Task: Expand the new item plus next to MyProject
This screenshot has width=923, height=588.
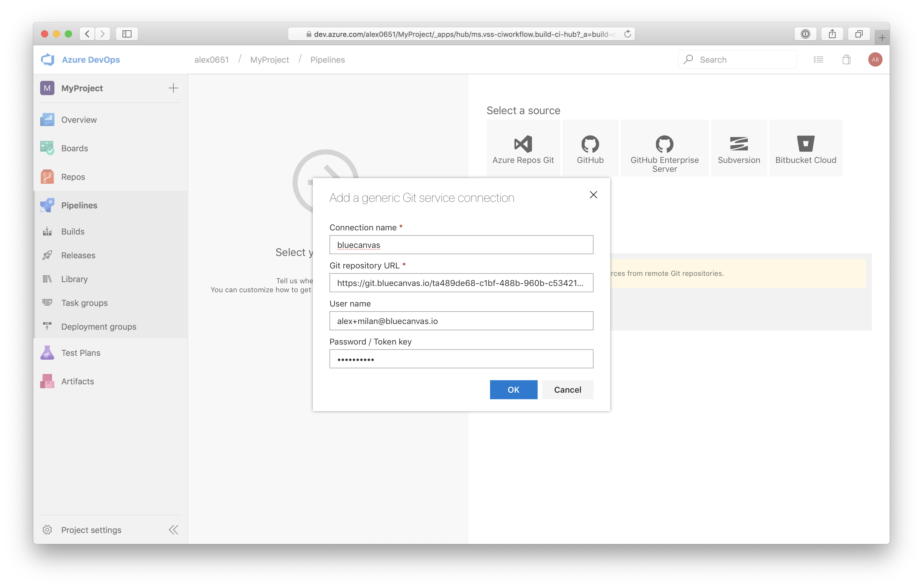Action: pos(173,88)
